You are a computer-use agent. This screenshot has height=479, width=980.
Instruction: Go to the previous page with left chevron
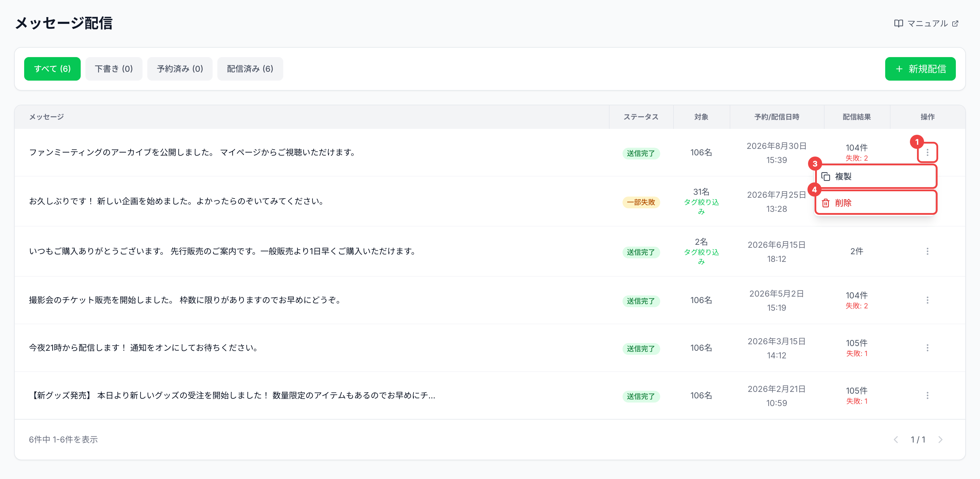[x=896, y=440]
